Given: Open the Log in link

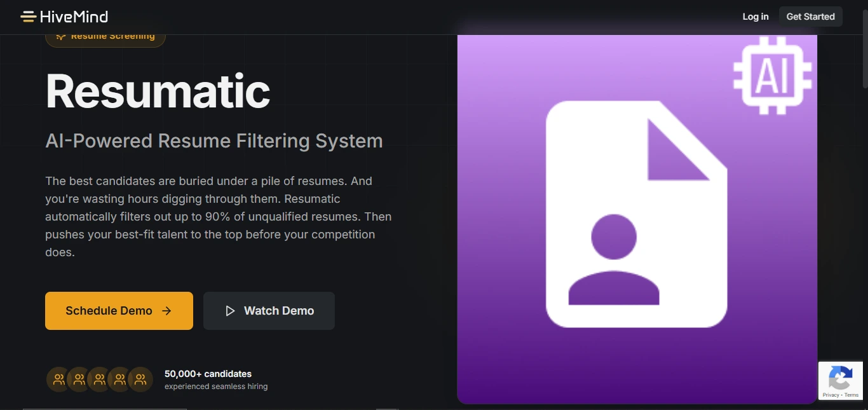Looking at the screenshot, I should point(756,17).
